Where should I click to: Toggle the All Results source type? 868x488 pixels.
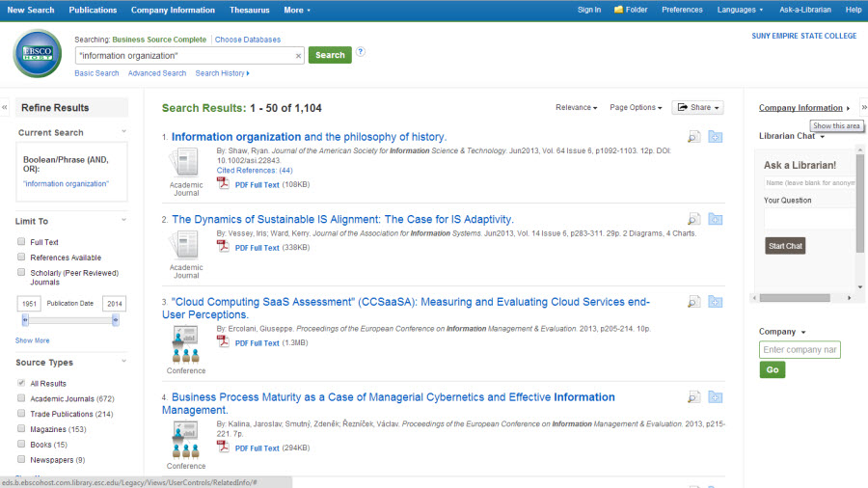click(x=21, y=383)
